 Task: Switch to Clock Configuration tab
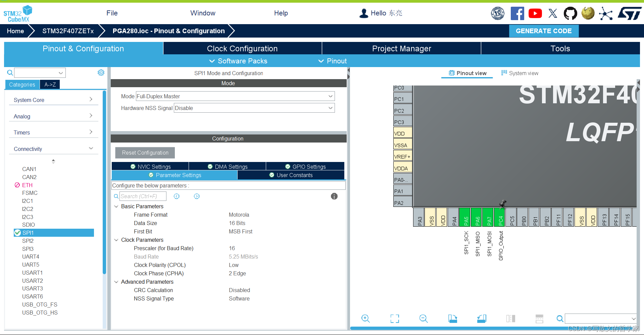[242, 49]
